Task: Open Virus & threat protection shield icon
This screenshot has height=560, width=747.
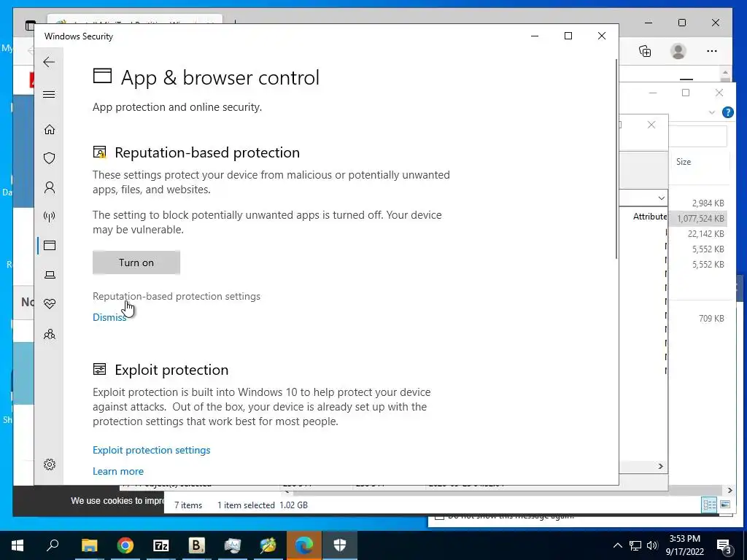Action: (x=50, y=158)
